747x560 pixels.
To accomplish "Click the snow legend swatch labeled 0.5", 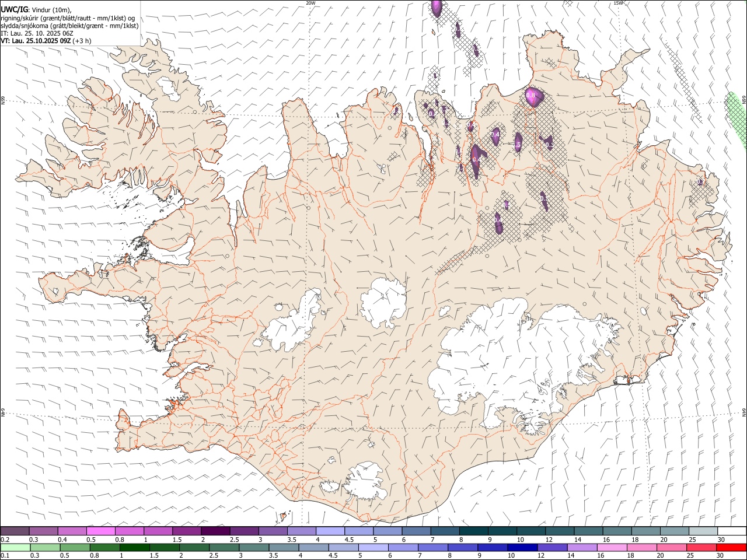I will point(101,531).
